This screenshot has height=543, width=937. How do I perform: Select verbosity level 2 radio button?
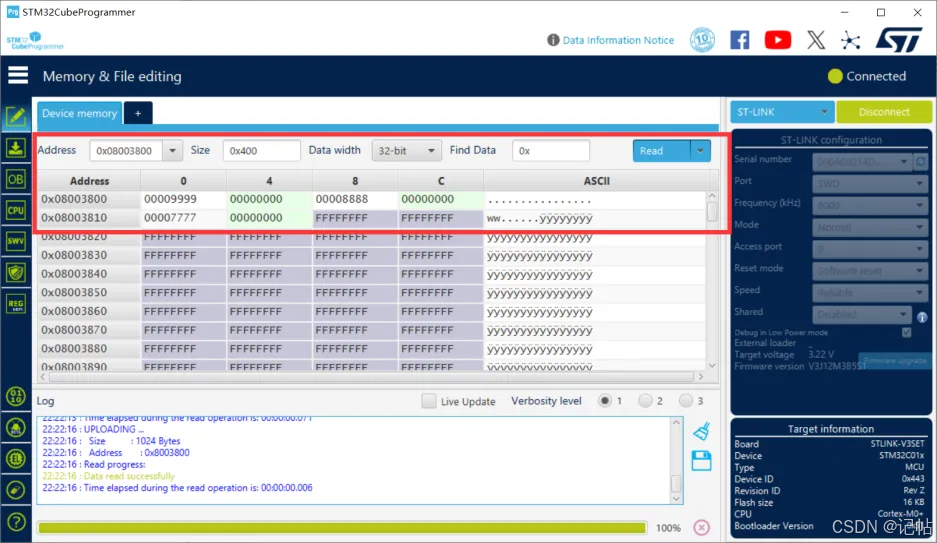(x=645, y=401)
